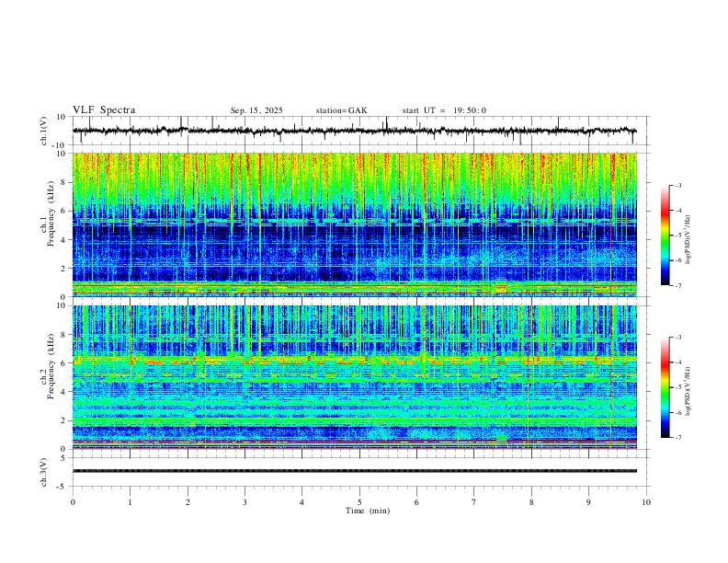Click the '-3' value on upper colorbar

[x=677, y=185]
